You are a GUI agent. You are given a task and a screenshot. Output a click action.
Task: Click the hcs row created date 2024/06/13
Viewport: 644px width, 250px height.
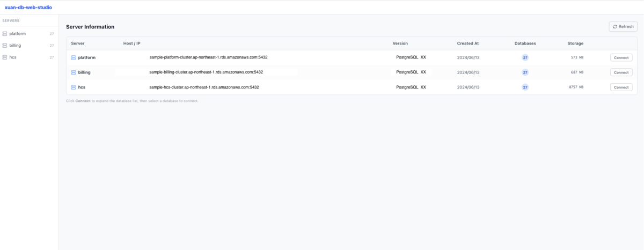(469, 87)
